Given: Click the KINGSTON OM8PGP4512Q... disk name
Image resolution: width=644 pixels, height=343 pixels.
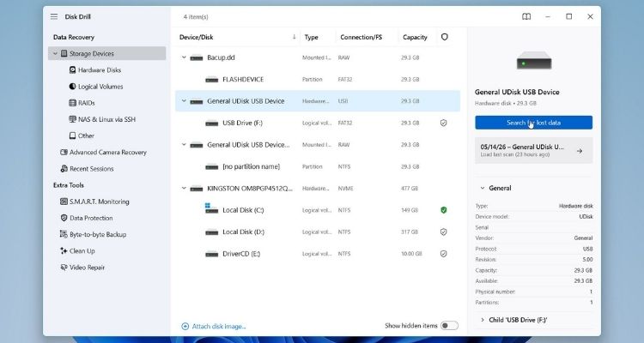Looking at the screenshot, I should point(250,189).
